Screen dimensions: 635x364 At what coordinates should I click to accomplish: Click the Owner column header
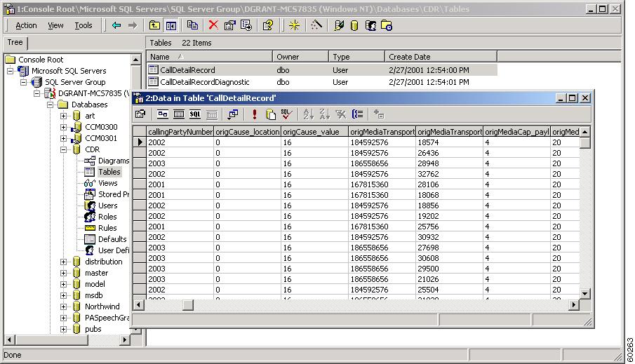[300, 57]
